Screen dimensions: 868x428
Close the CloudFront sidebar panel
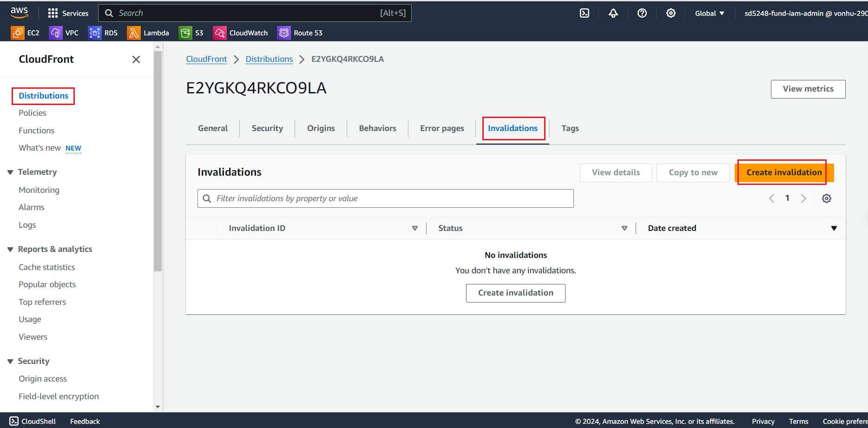tap(136, 59)
